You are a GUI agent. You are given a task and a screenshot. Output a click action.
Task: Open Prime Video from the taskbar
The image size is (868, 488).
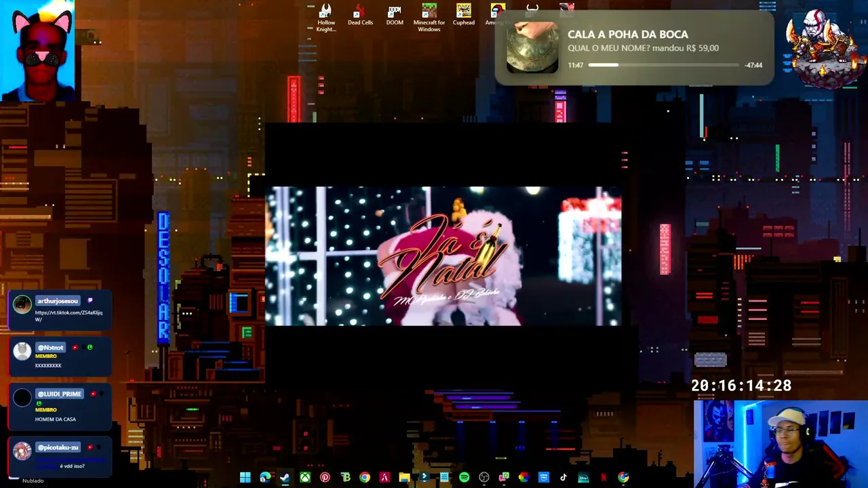tap(544, 478)
